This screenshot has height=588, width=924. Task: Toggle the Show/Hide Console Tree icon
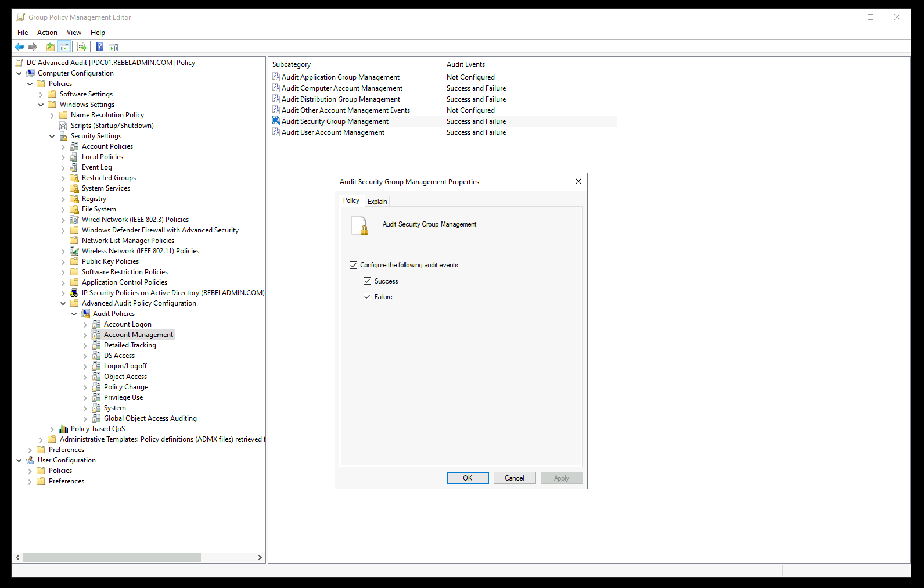[64, 47]
